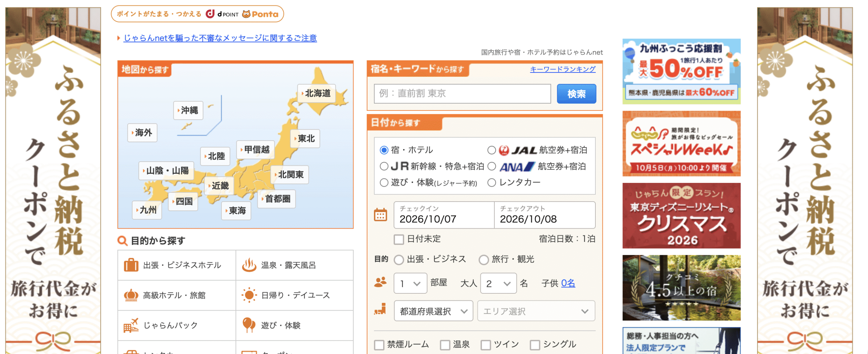Select 九州 region on the map
Viewport: 868px width, 354px height.
[x=147, y=210]
